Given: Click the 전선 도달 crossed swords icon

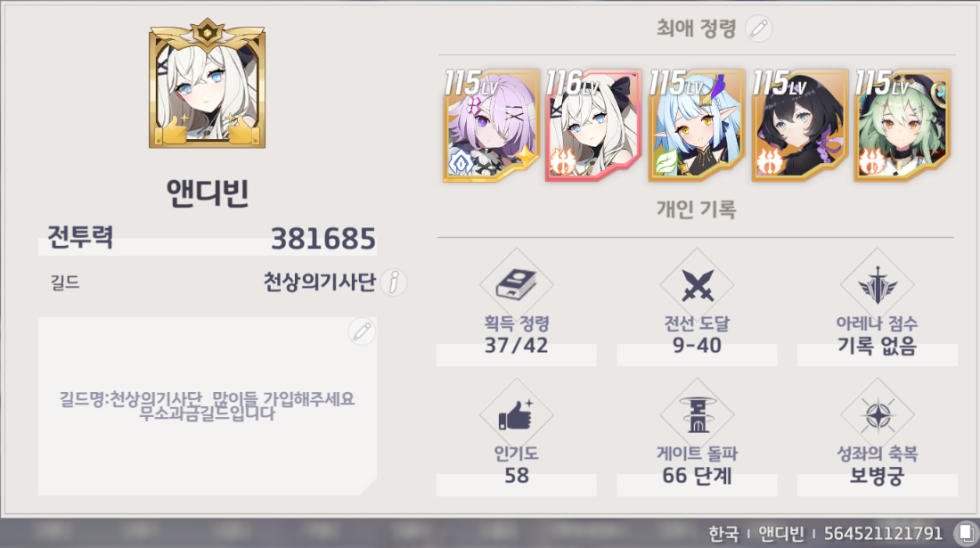Looking at the screenshot, I should 697,284.
